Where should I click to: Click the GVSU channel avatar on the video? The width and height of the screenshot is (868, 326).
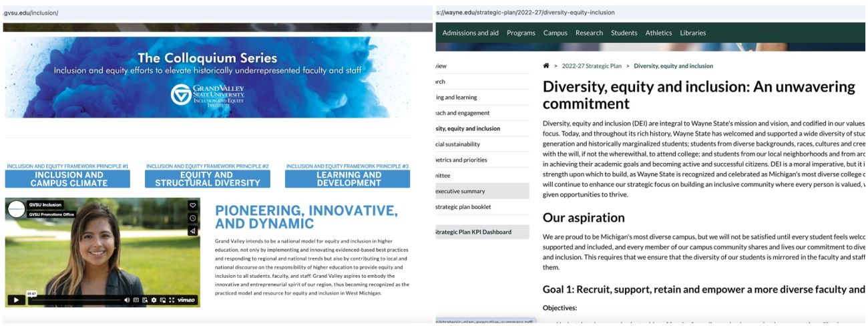click(16, 209)
